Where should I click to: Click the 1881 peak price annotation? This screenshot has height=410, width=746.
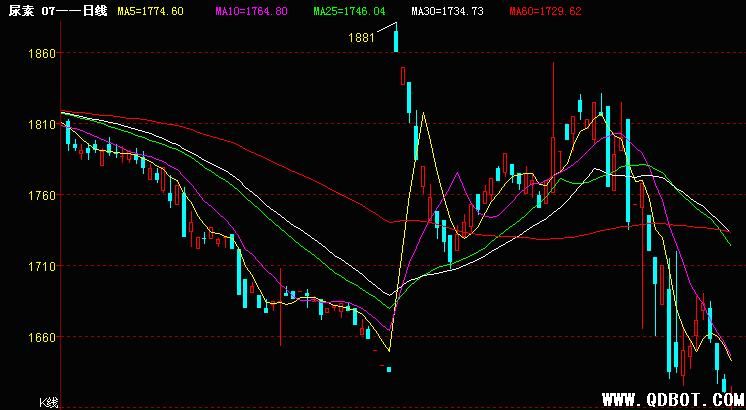pos(360,37)
